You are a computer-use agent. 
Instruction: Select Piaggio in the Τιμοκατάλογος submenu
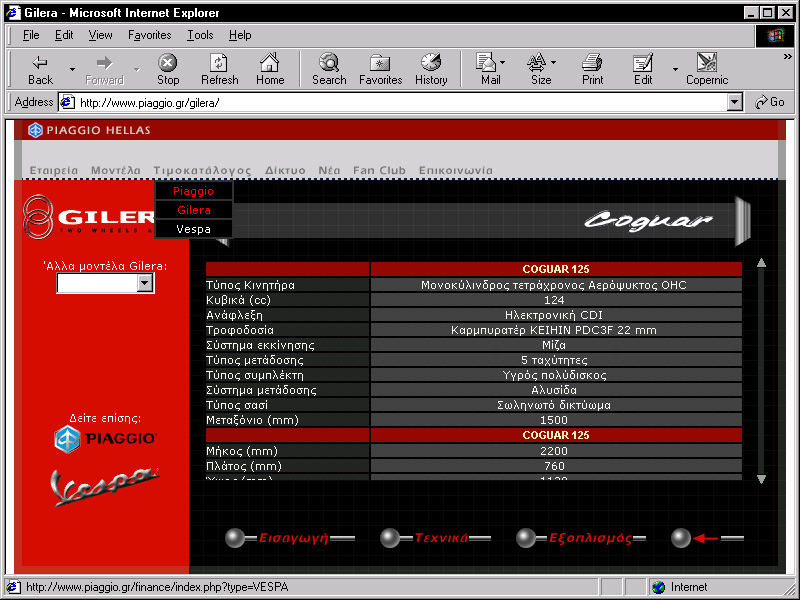coord(193,191)
